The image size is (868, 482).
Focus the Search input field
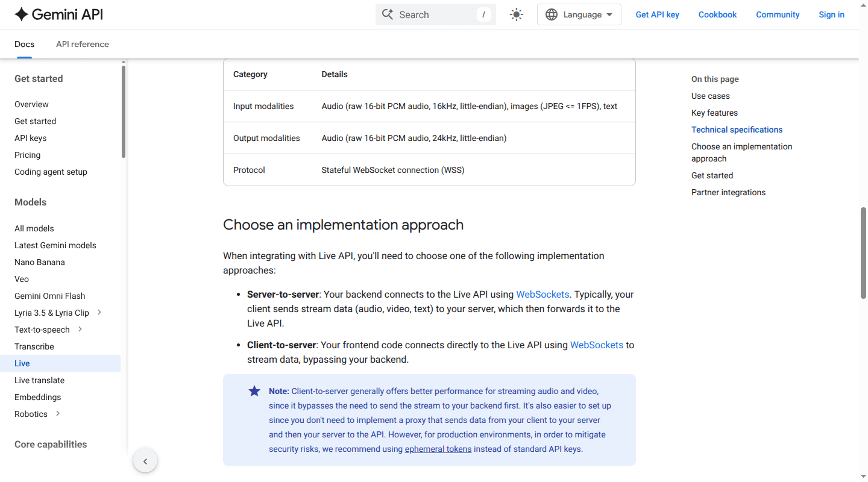click(x=436, y=14)
